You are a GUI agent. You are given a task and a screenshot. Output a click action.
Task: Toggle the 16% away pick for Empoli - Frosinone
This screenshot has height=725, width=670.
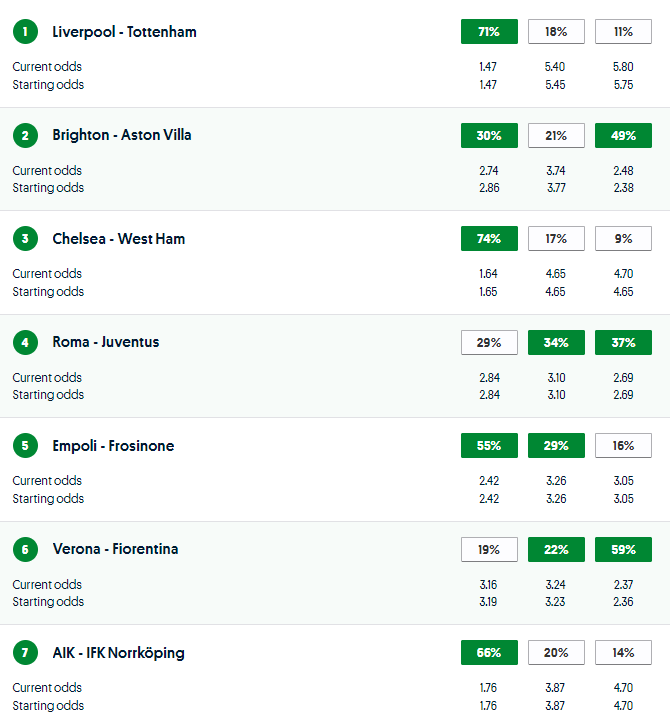623,446
